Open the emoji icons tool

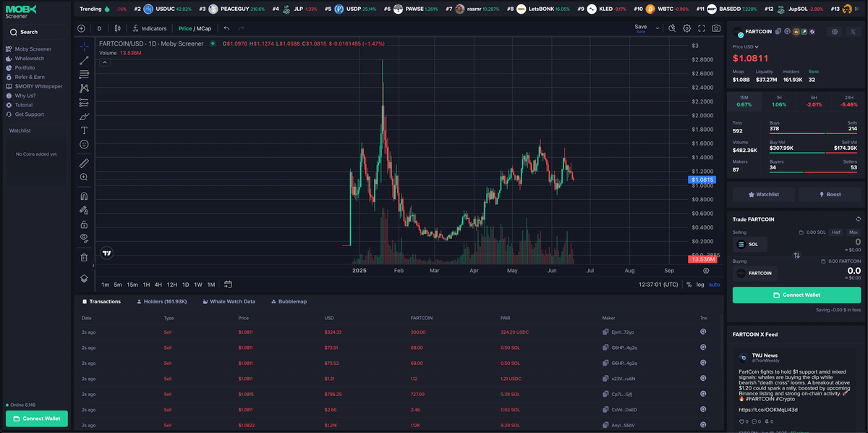click(84, 145)
